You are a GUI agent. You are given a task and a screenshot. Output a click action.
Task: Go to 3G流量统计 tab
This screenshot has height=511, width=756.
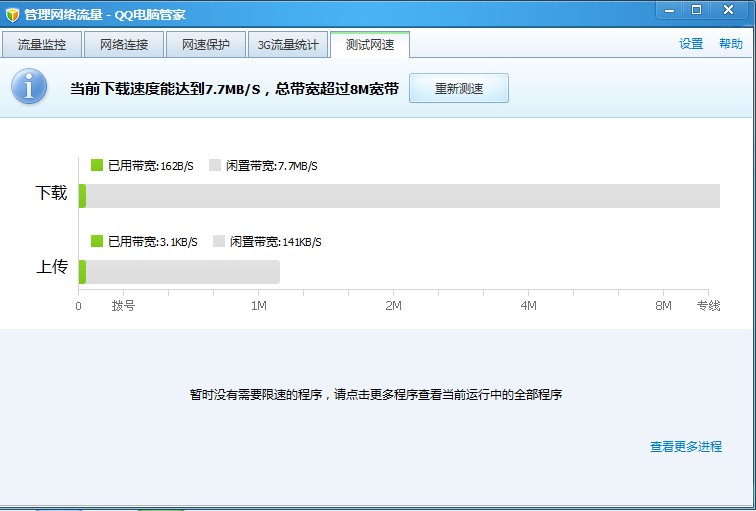[288, 45]
